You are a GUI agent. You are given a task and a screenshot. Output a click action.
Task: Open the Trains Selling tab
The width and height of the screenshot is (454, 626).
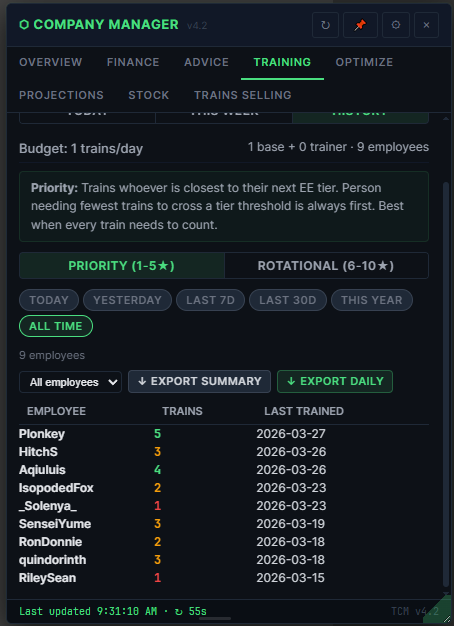(x=242, y=95)
